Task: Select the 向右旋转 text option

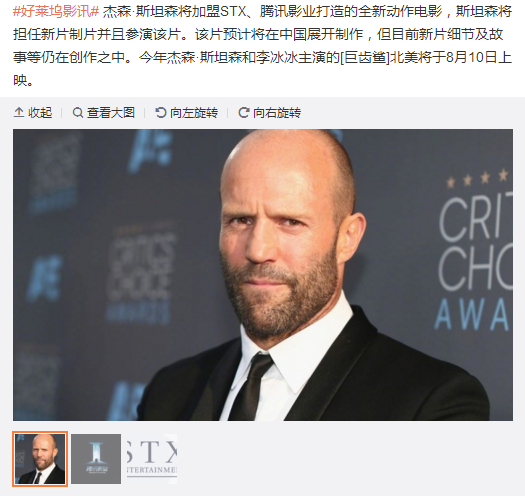Action: pos(277,113)
